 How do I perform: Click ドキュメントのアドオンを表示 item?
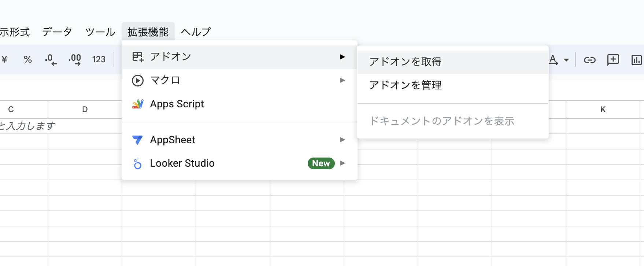pos(453,121)
